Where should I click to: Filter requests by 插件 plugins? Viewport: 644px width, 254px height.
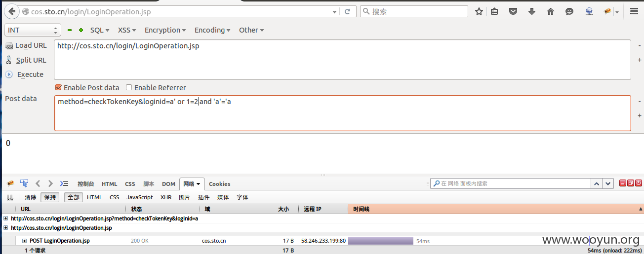204,197
